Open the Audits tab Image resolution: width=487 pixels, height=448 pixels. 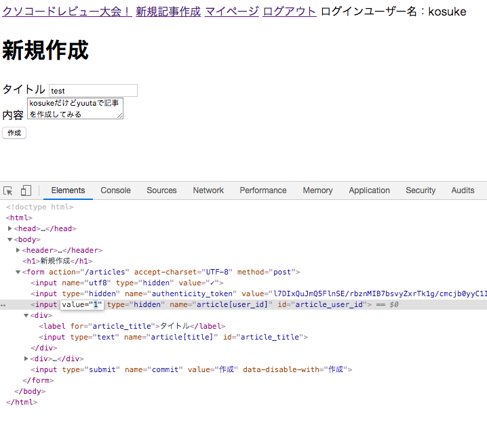463,190
